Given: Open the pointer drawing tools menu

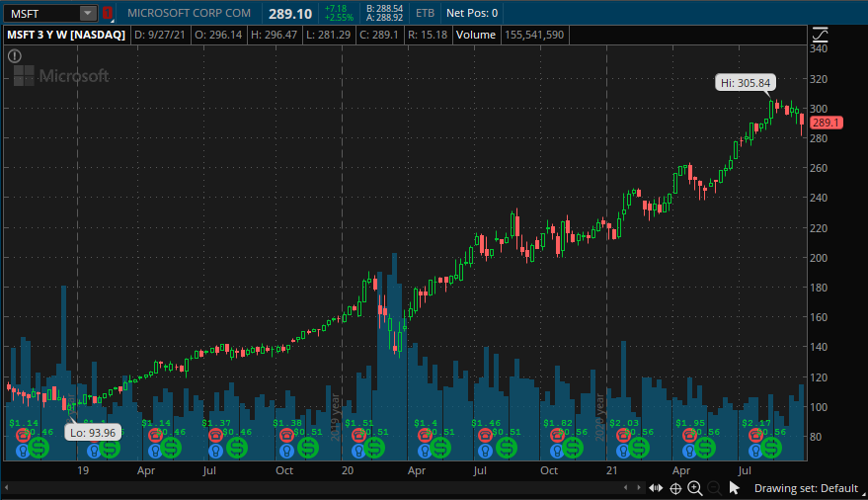Looking at the screenshot, I should point(734,488).
